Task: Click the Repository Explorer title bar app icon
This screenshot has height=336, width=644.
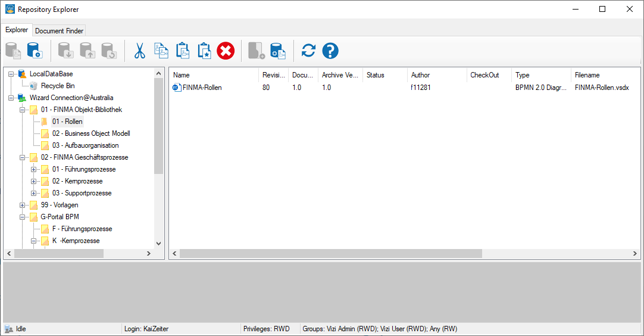Action: pos(10,9)
